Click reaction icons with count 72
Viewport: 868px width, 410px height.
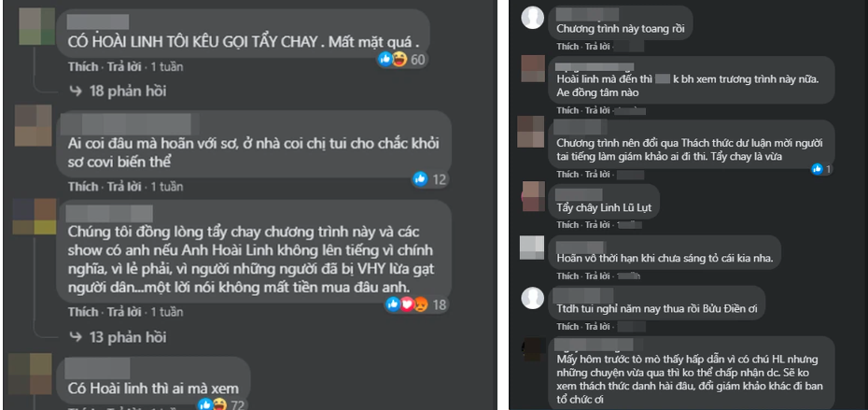[x=213, y=404]
